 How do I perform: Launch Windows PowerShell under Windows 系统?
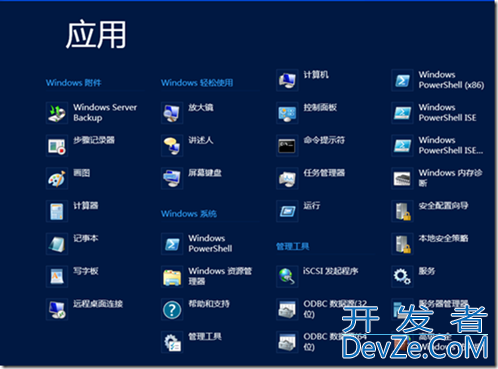click(197, 243)
